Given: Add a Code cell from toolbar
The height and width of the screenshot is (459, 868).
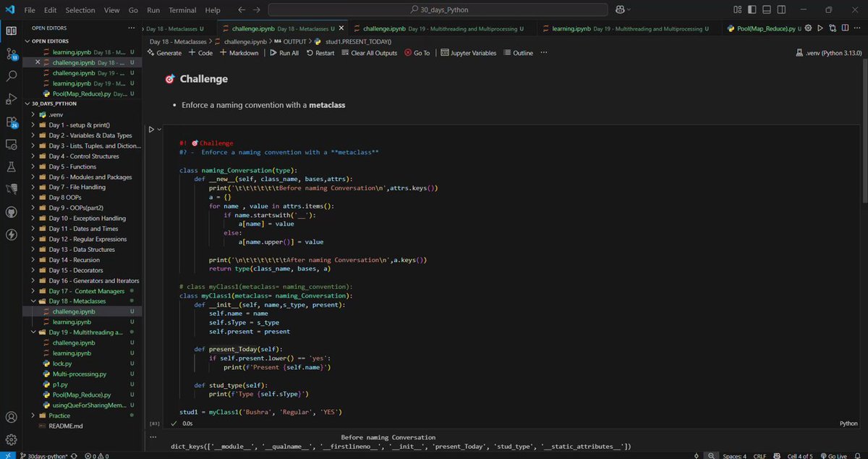Looking at the screenshot, I should click(x=201, y=53).
